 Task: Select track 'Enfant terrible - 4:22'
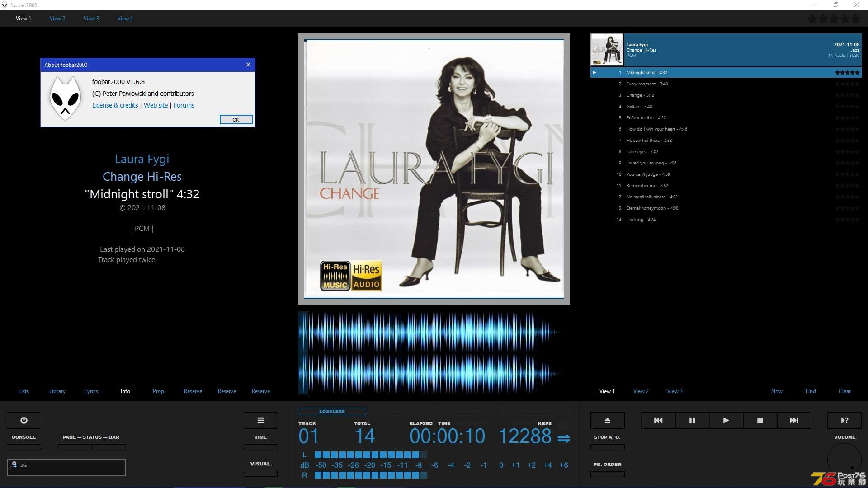click(x=726, y=118)
